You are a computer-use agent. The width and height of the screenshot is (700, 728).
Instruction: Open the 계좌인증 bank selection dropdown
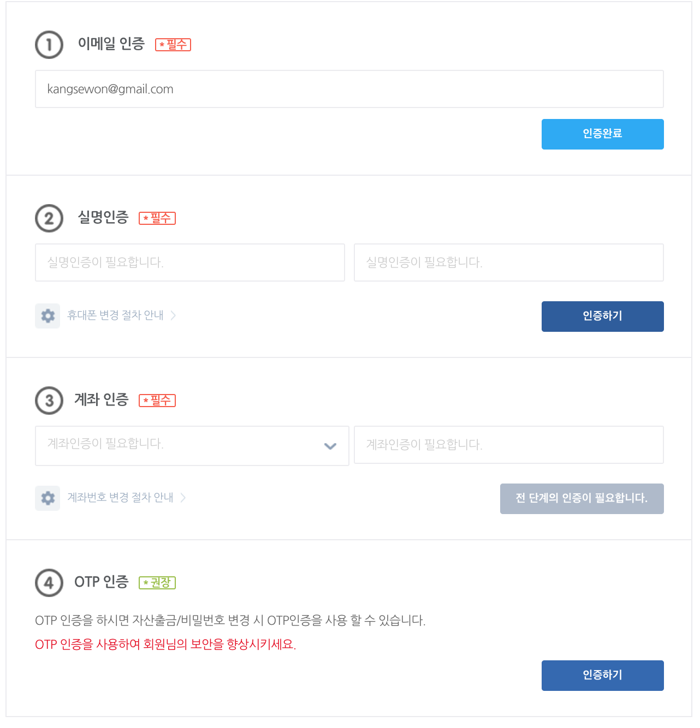tap(192, 446)
